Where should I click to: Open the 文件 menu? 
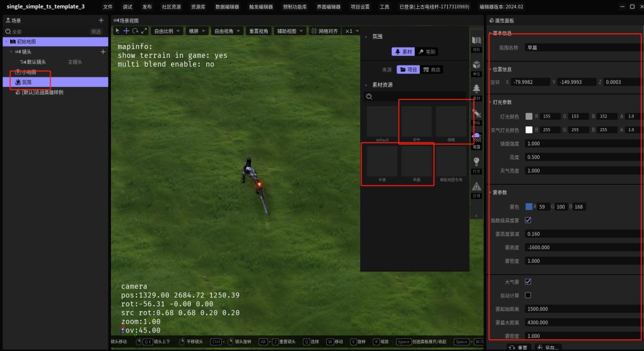pos(107,7)
